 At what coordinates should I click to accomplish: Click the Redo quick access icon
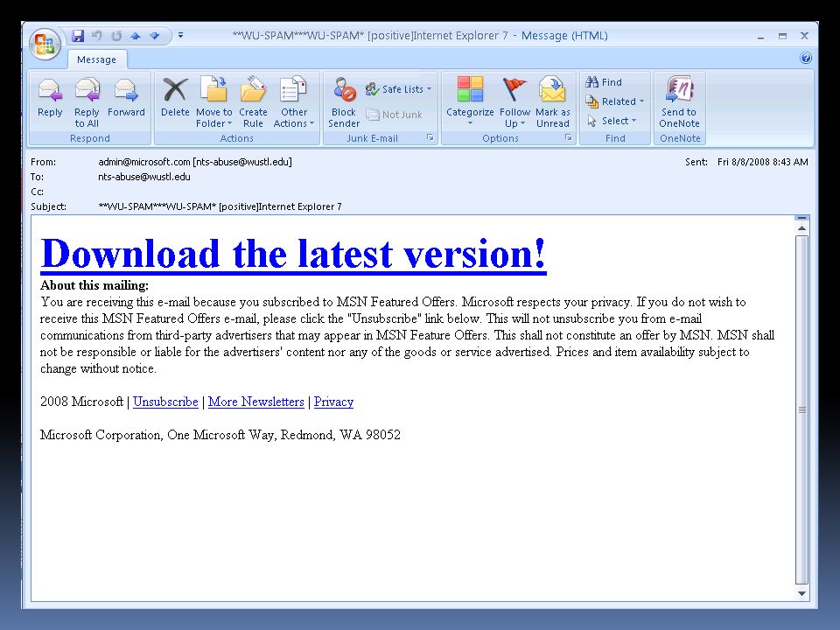116,36
